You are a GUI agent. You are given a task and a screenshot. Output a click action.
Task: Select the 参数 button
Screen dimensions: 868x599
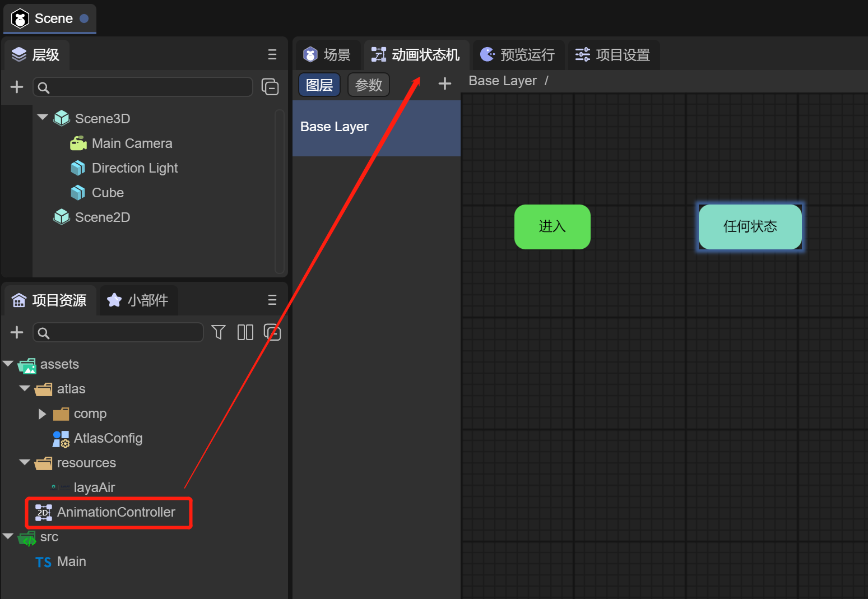(x=369, y=85)
